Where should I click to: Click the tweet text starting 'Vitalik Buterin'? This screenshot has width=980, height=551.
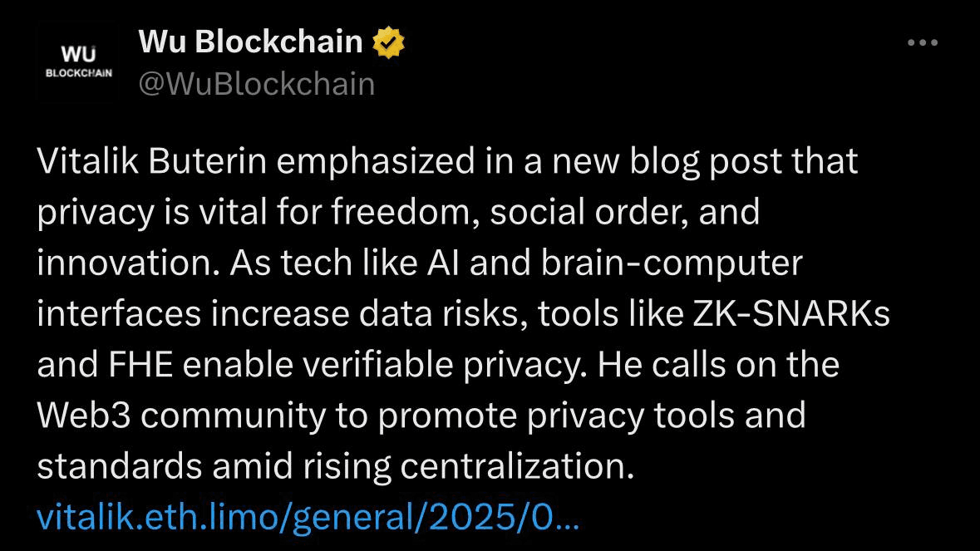click(x=462, y=313)
